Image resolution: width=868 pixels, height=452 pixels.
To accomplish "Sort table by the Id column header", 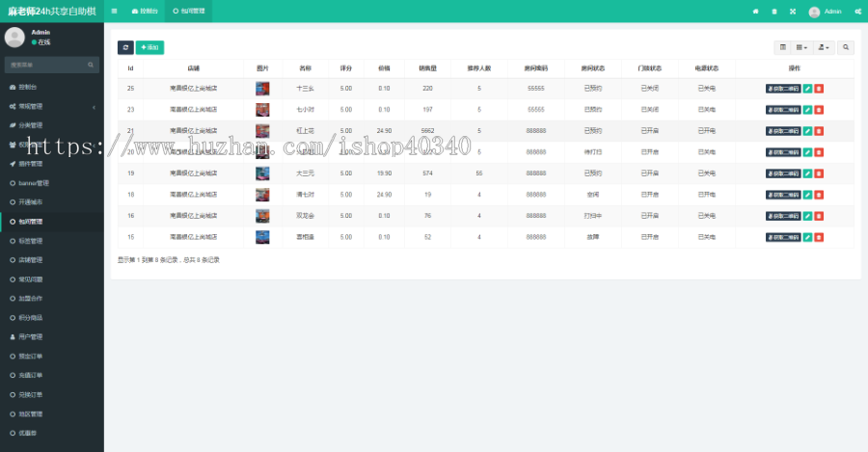I will click(x=130, y=68).
